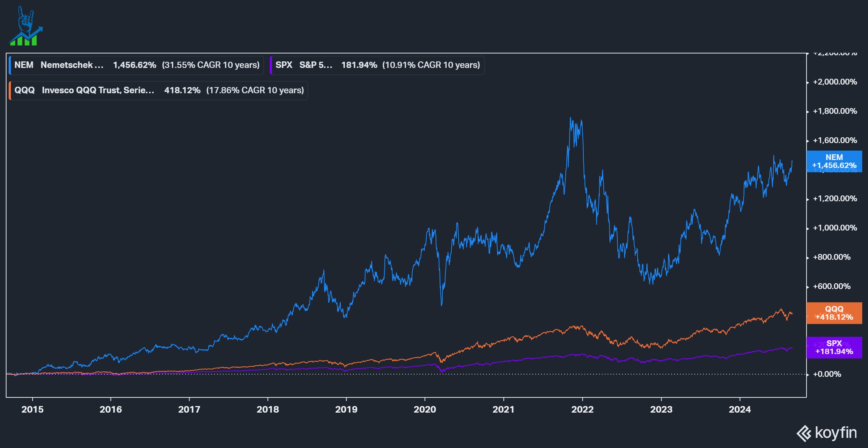The height and width of the screenshot is (448, 868).
Task: Click the 2019 label on time axis
Action: (x=346, y=409)
